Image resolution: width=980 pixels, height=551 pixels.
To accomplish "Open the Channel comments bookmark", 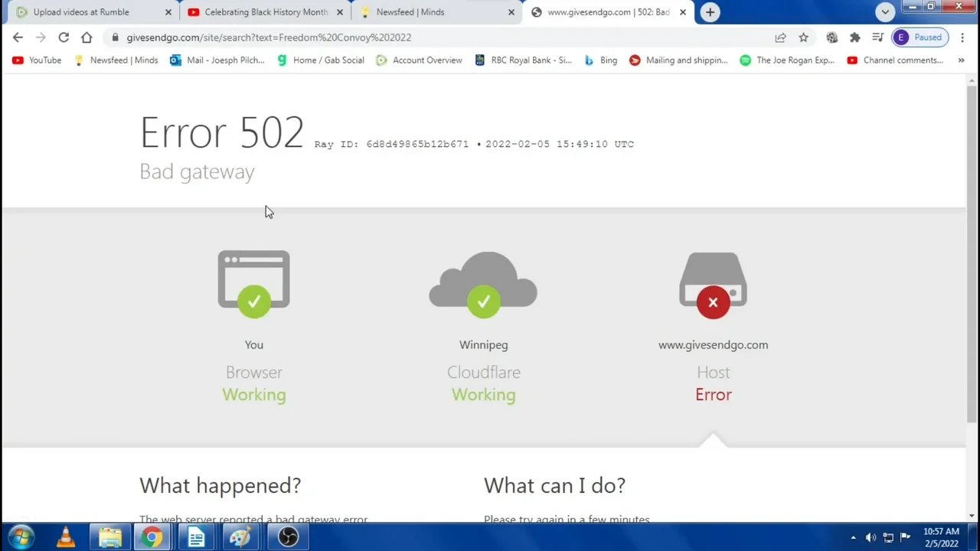I will coord(895,60).
